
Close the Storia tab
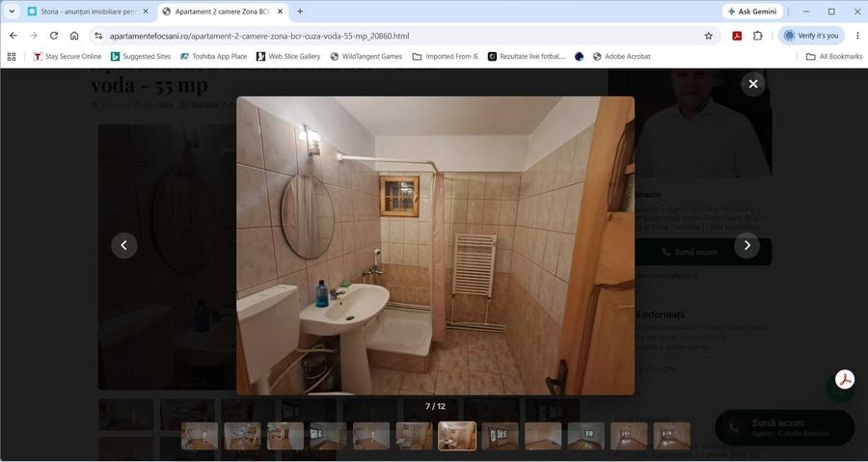pyautogui.click(x=146, y=11)
